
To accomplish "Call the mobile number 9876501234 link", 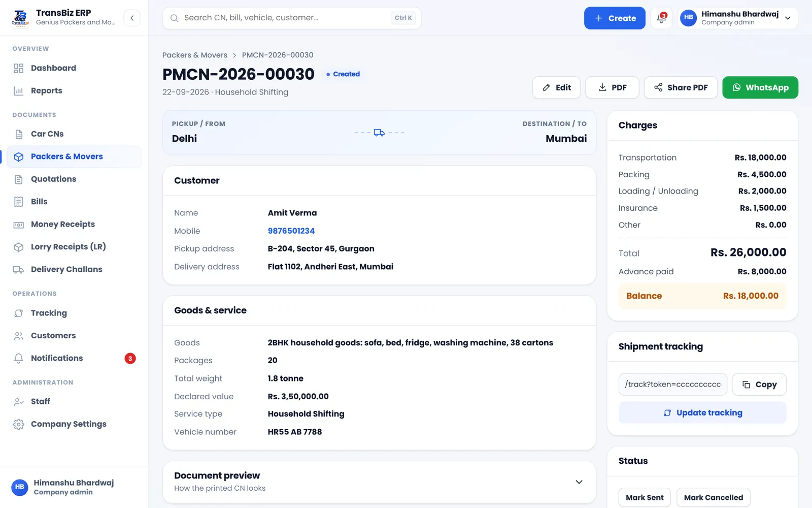I will [291, 231].
